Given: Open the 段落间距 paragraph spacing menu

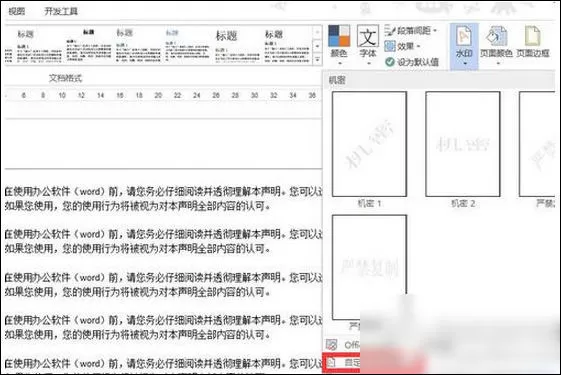Looking at the screenshot, I should tap(411, 31).
